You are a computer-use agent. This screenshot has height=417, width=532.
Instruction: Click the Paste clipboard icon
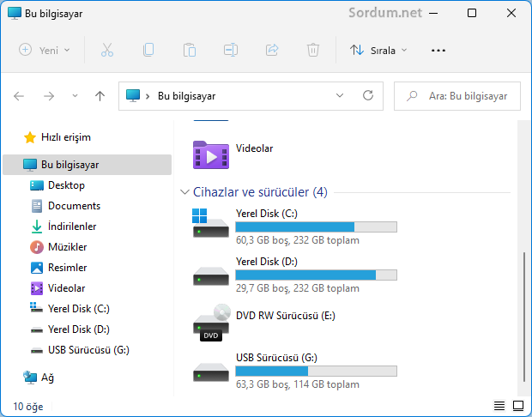(x=190, y=50)
